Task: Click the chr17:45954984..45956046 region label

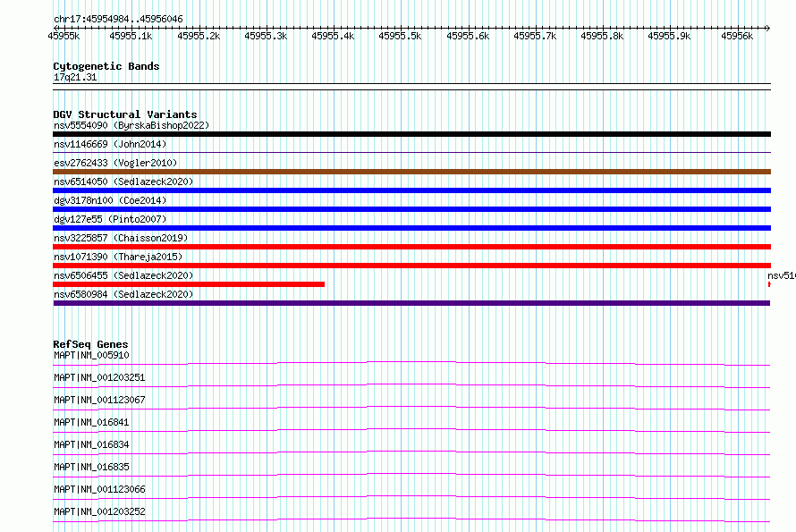Action: point(118,20)
